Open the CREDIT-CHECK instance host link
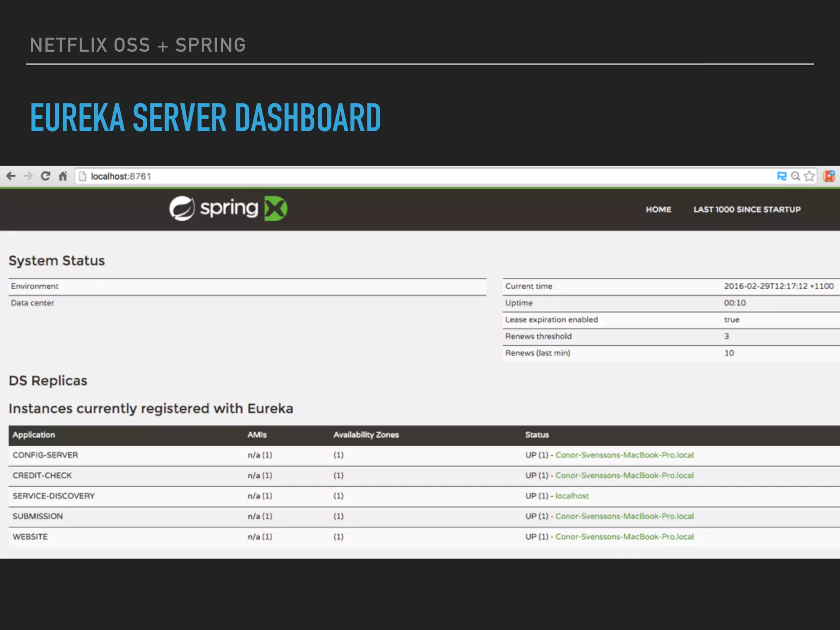This screenshot has height=630, width=840. click(x=624, y=475)
